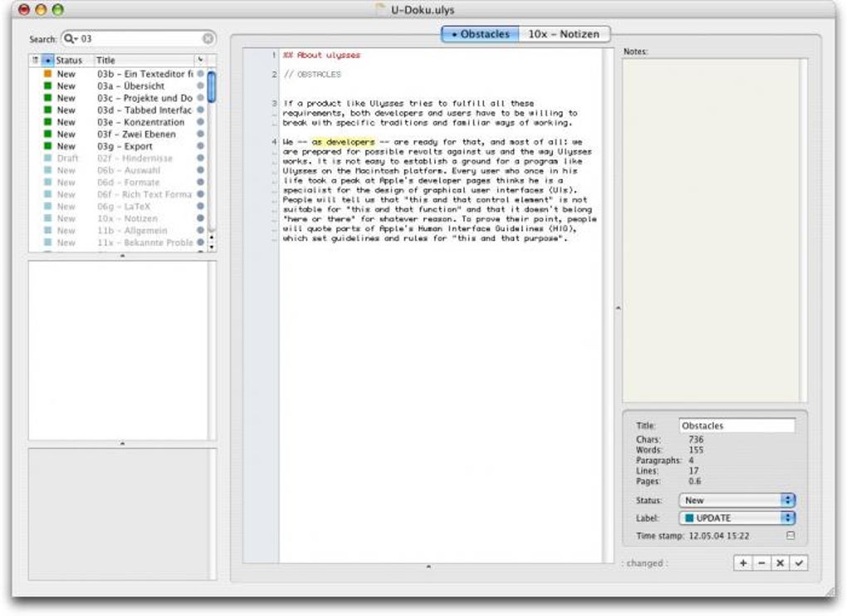Image resolution: width=847 pixels, height=616 pixels.
Task: Click the green label square of 03g – Export
Action: click(x=47, y=146)
